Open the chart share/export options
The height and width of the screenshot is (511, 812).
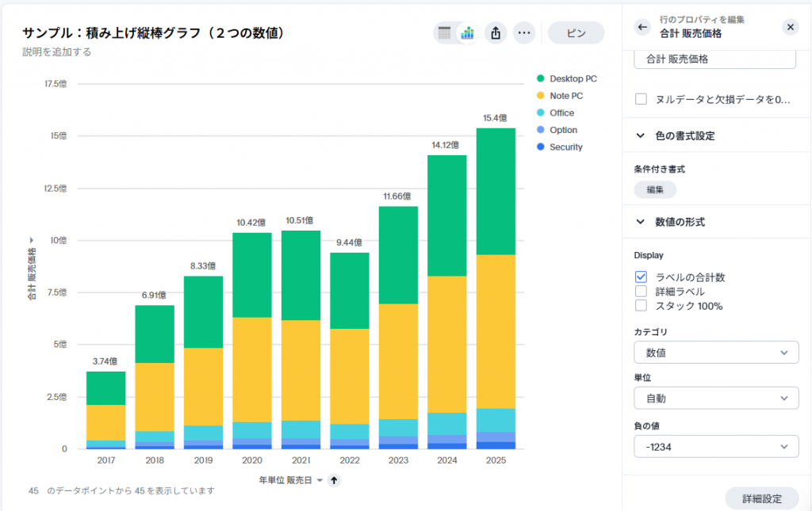click(x=495, y=33)
